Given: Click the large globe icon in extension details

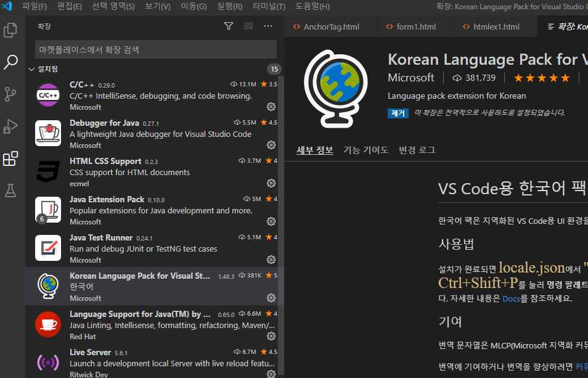Looking at the screenshot, I should (336, 89).
